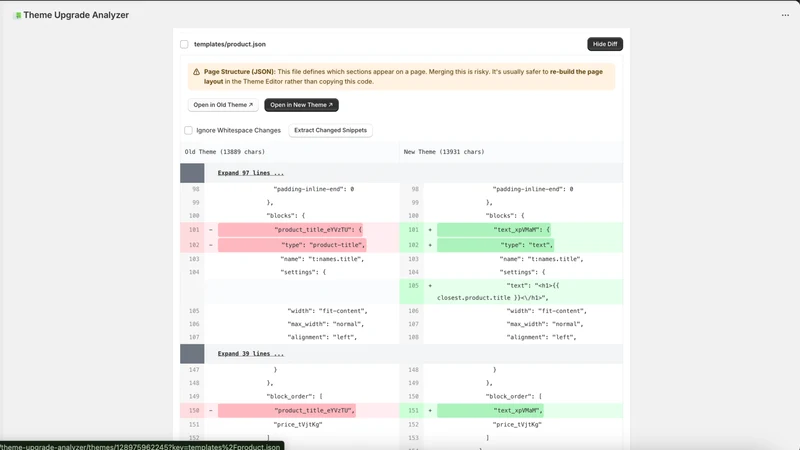
Task: Click old theme line 105 "width": "fit-content"
Action: click(327, 311)
